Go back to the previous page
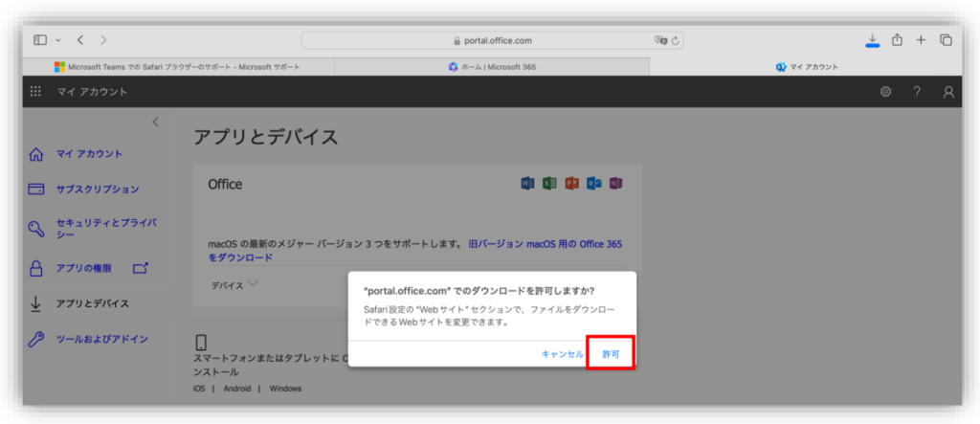980x424 pixels. 80,40
